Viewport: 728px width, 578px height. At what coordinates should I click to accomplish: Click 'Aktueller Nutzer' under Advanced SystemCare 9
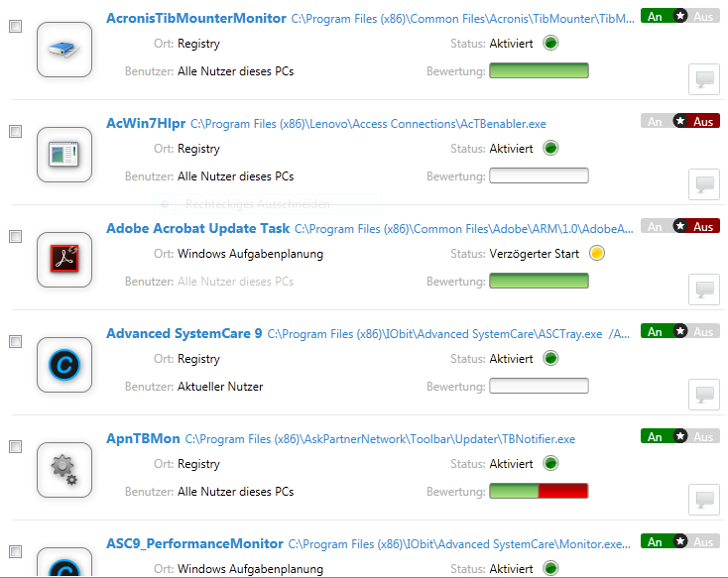(220, 387)
